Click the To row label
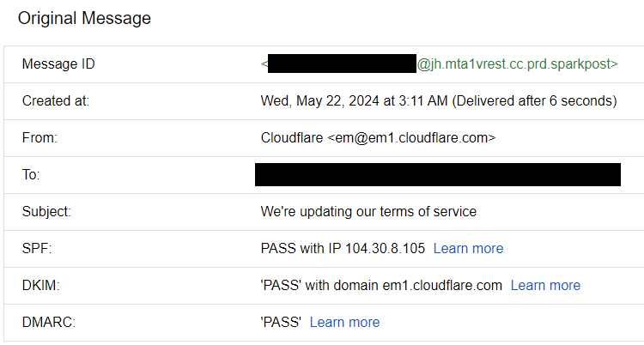This screenshot has width=644, height=345. (31, 175)
